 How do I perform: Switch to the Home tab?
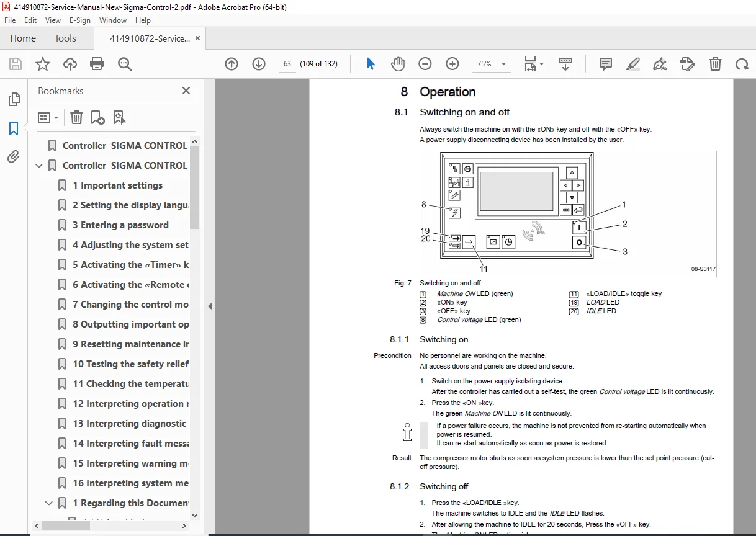(x=23, y=38)
